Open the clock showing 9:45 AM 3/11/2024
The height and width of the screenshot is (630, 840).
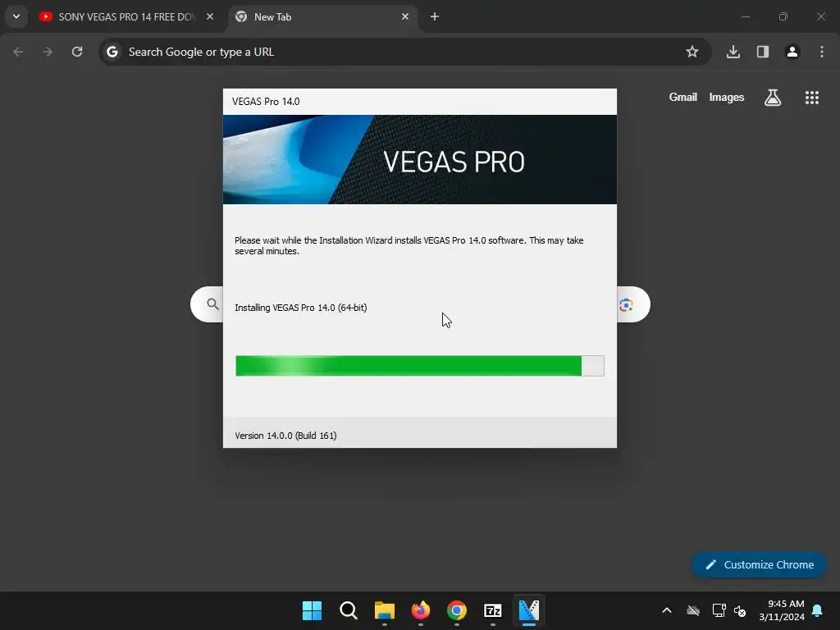782,610
